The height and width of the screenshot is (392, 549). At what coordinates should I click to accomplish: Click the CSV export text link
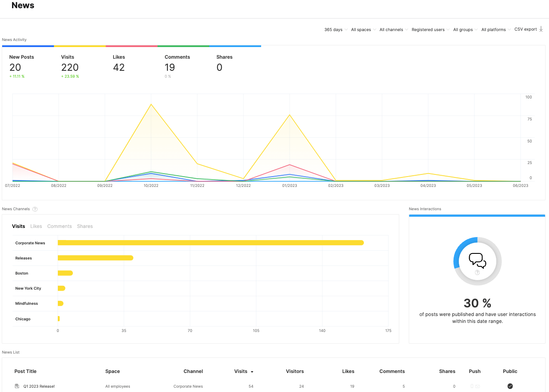[x=525, y=29]
